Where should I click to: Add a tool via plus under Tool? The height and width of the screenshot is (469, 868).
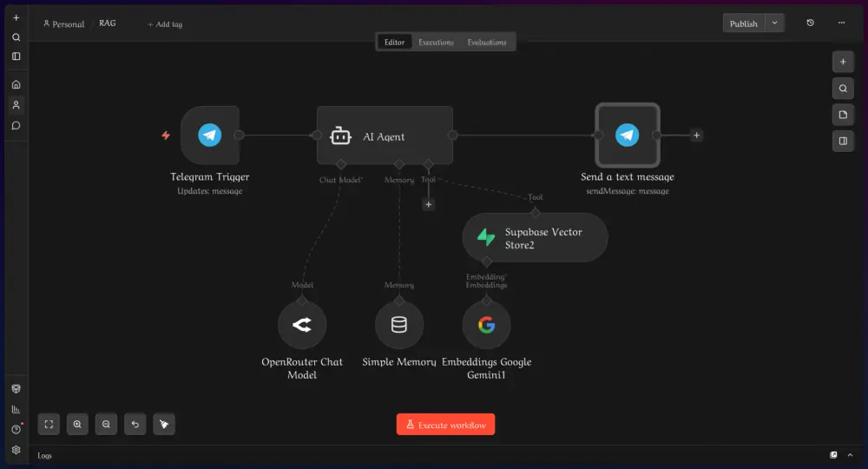(x=429, y=205)
